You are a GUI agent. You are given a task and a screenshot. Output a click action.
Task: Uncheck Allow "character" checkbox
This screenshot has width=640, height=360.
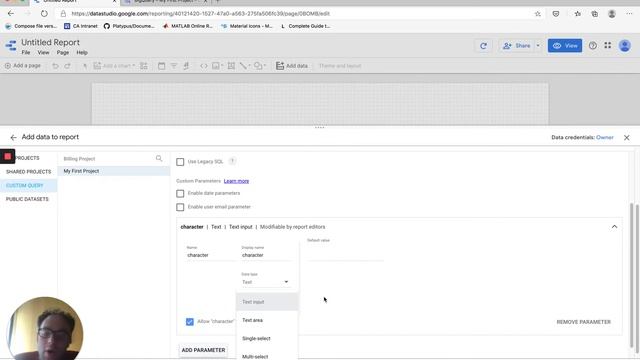click(190, 322)
